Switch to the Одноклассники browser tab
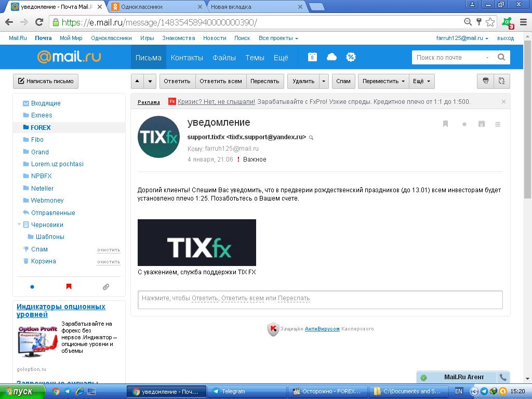 tap(156, 6)
